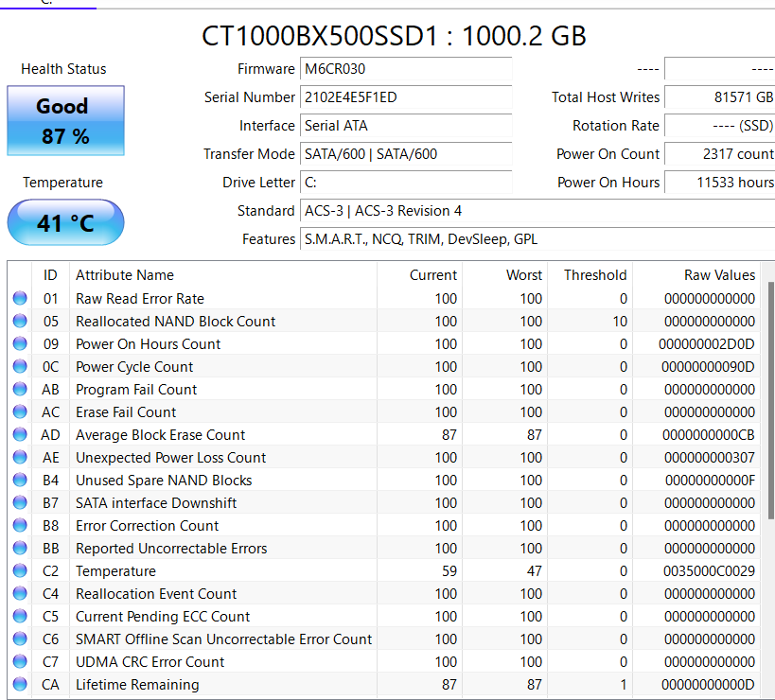Click the status orb beside Reallocated NAND Block Count
This screenshot has height=700, width=775.
[x=20, y=322]
